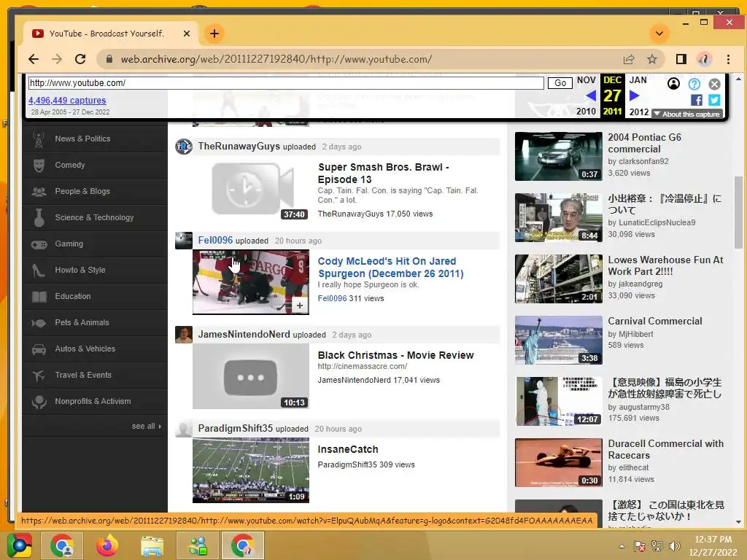Visit Fel0096 channel in uploaded header
Screen dimensions: 747x560
[215, 240]
